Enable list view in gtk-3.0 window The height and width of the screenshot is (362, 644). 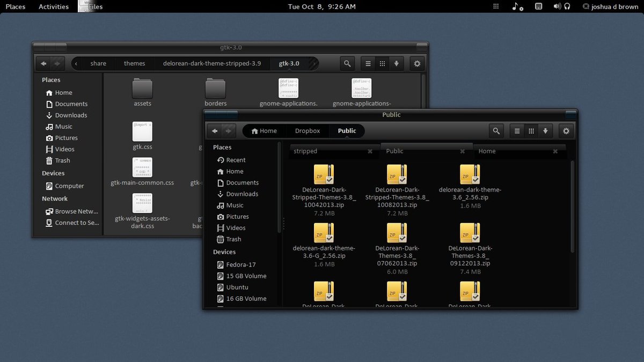(x=368, y=63)
